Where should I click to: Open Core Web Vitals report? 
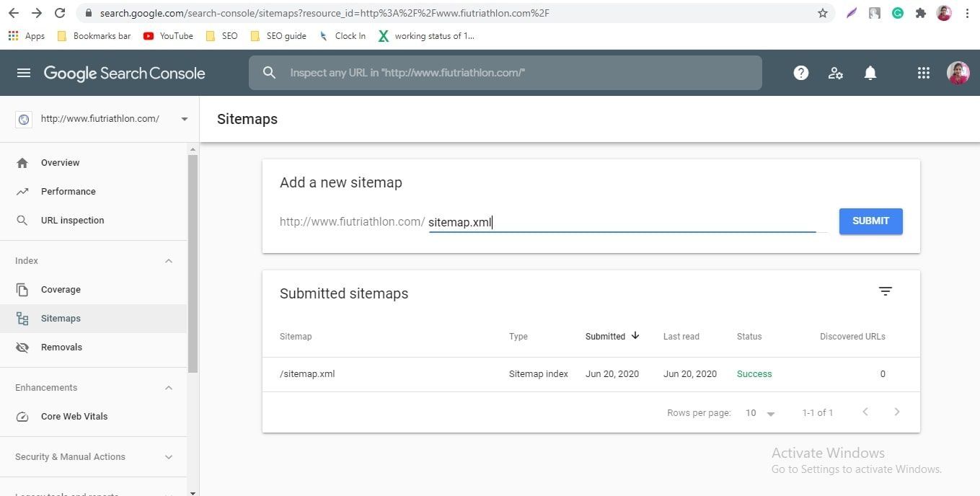pyautogui.click(x=74, y=417)
